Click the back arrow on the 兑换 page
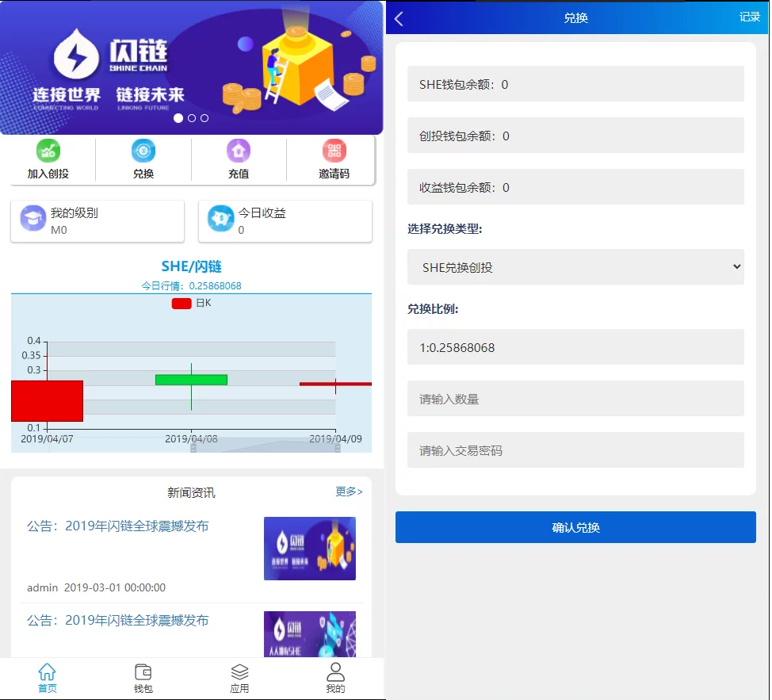The height and width of the screenshot is (700, 772). click(398, 17)
